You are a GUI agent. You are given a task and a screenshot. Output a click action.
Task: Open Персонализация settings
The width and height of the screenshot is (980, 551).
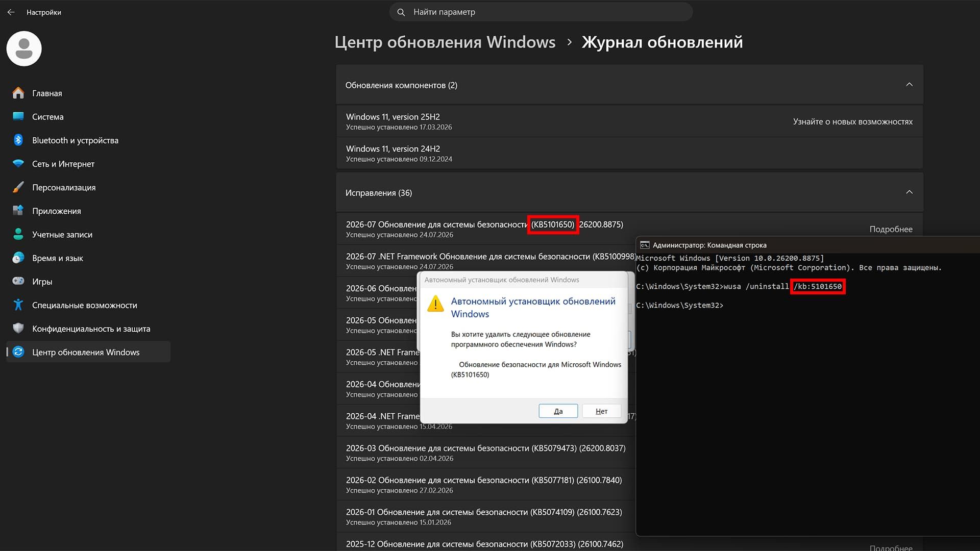[88, 187]
